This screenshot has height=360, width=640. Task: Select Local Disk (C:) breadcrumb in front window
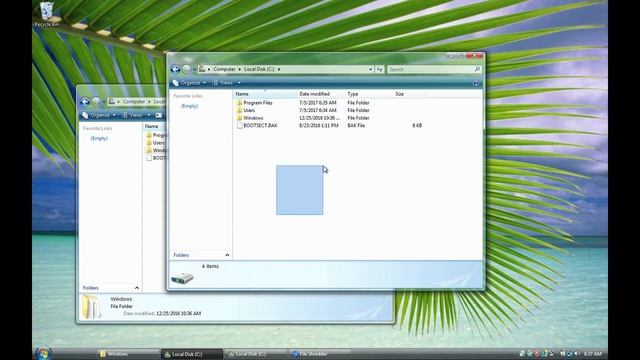coord(259,69)
